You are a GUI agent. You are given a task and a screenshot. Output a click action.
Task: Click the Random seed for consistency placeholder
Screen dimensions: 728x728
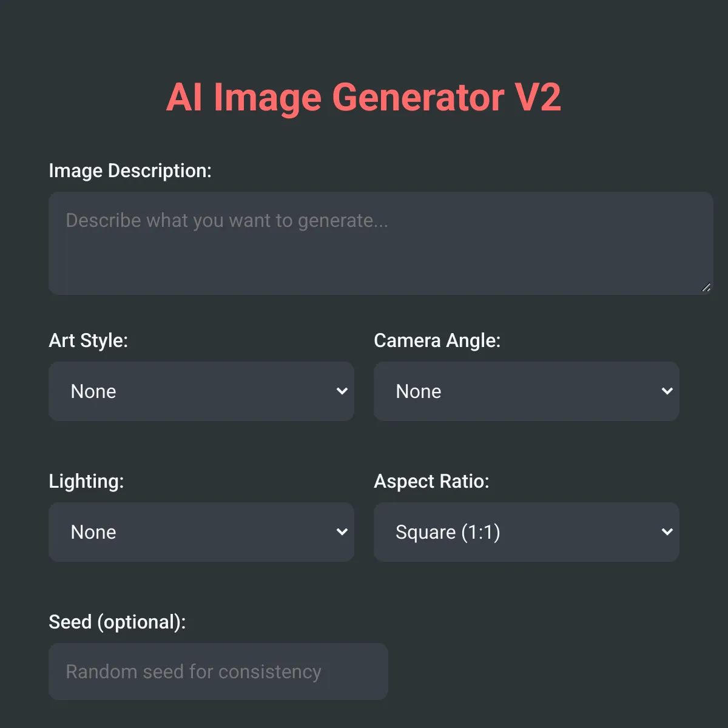tap(194, 672)
